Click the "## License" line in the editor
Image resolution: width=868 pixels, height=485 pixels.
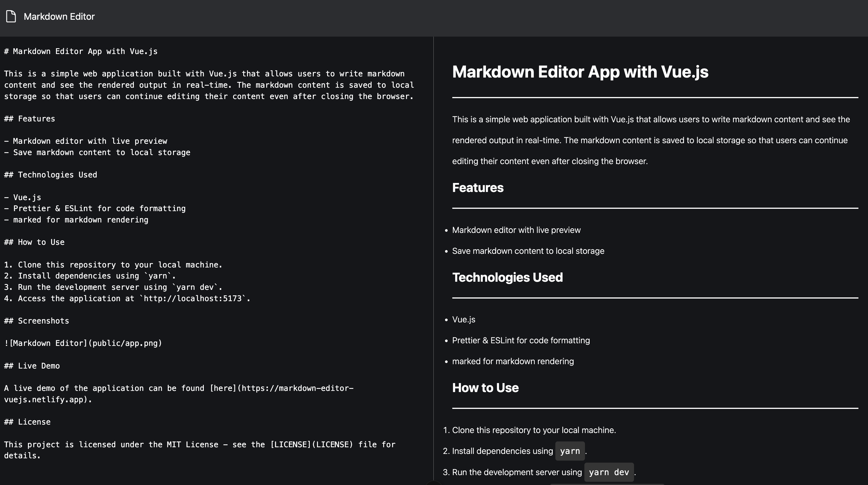pyautogui.click(x=27, y=422)
